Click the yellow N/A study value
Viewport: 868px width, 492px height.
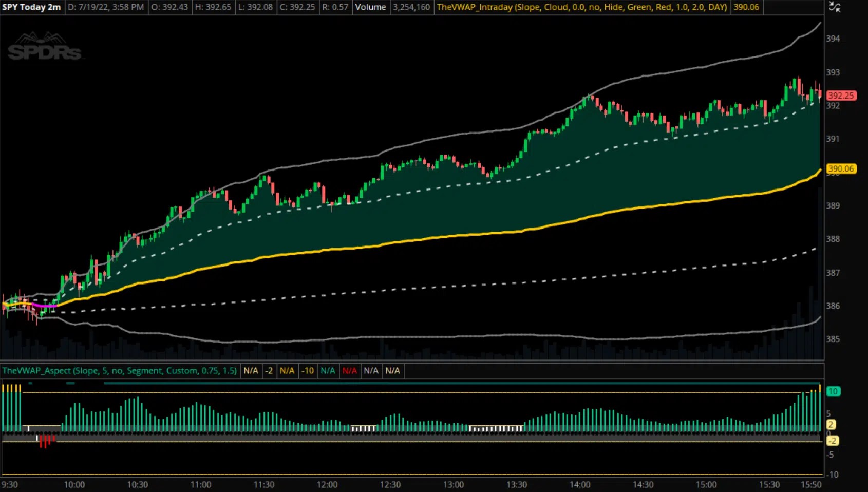pos(287,371)
